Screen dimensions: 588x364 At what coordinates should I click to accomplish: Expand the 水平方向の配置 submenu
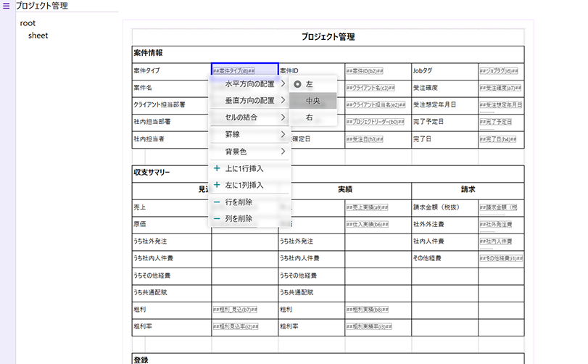[249, 83]
